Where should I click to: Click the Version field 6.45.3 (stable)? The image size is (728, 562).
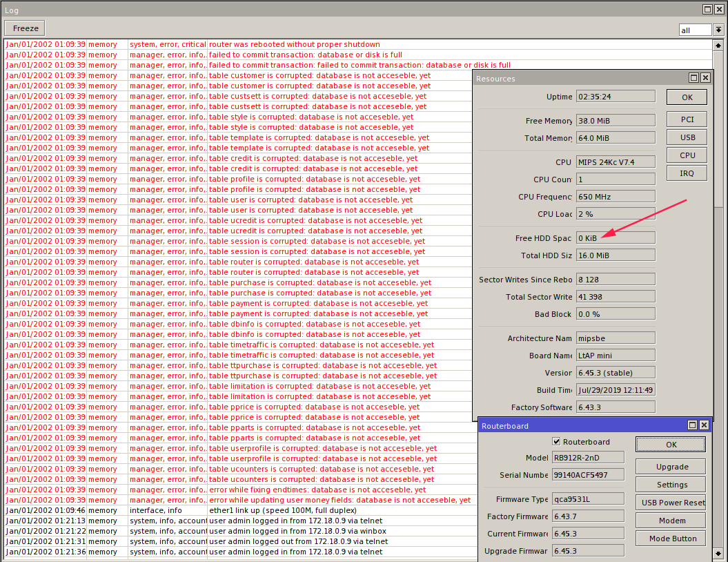616,373
